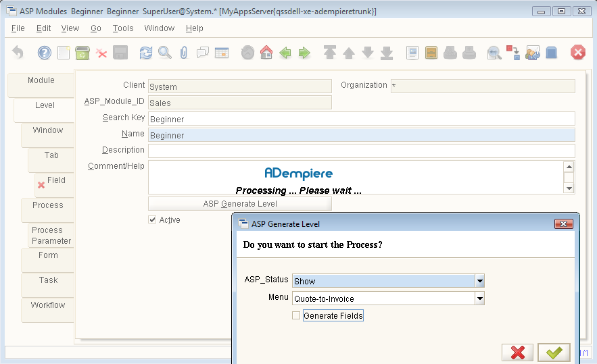Cancel the process with red X button

tap(517, 353)
